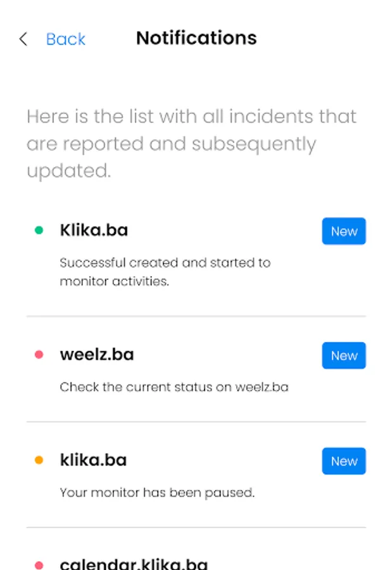Click the divider below the weelz.ba notification
The height and width of the screenshot is (570, 392).
(196, 422)
